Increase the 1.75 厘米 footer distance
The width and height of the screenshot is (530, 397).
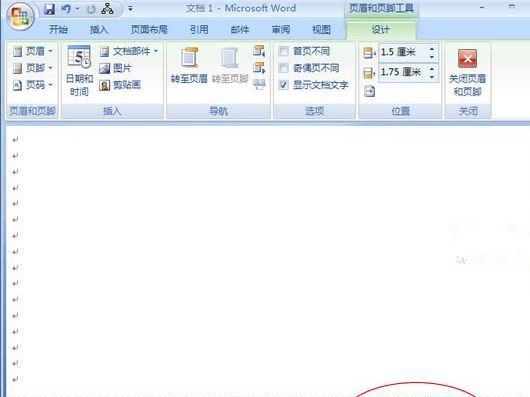click(x=432, y=69)
